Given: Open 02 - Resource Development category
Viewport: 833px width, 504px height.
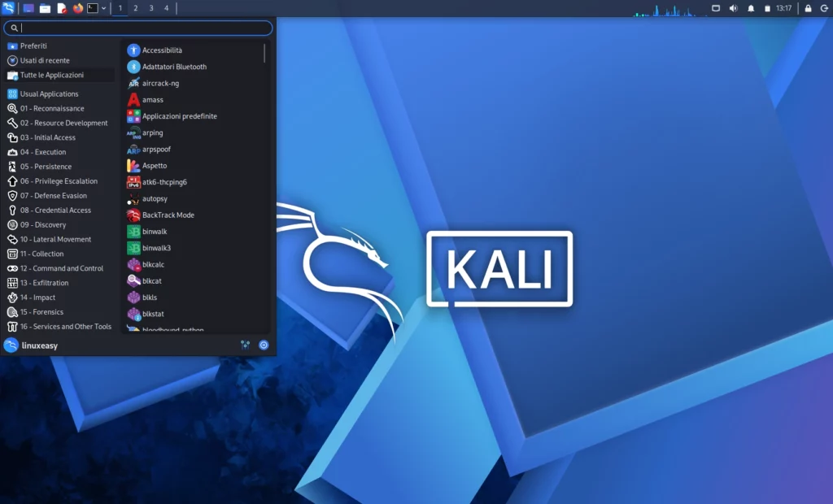Looking at the screenshot, I should point(59,123).
